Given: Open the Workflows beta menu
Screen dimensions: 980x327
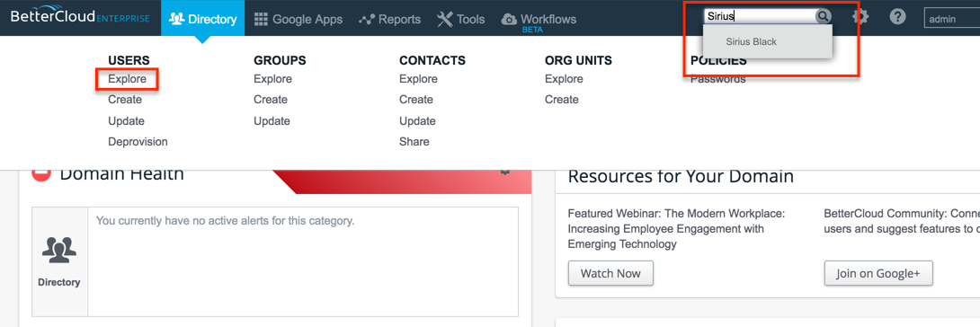Looking at the screenshot, I should tap(539, 21).
